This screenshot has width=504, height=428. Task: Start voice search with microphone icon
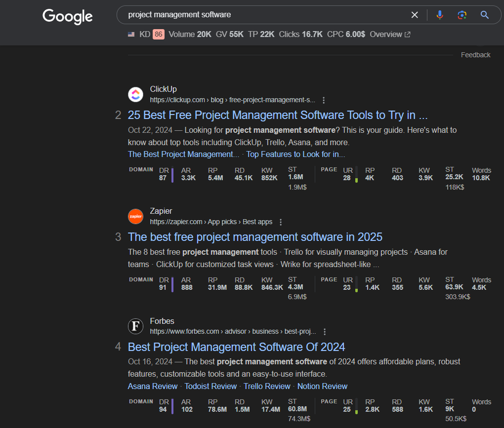(440, 15)
